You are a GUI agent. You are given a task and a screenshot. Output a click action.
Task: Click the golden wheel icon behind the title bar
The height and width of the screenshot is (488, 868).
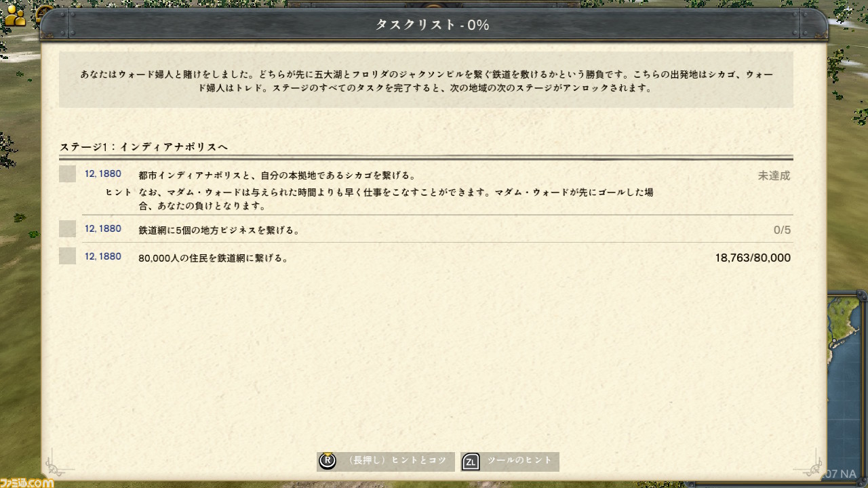point(46,13)
